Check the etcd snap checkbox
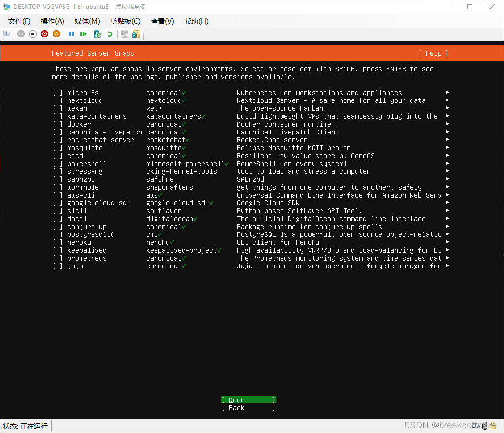The width and height of the screenshot is (504, 433). tap(58, 156)
